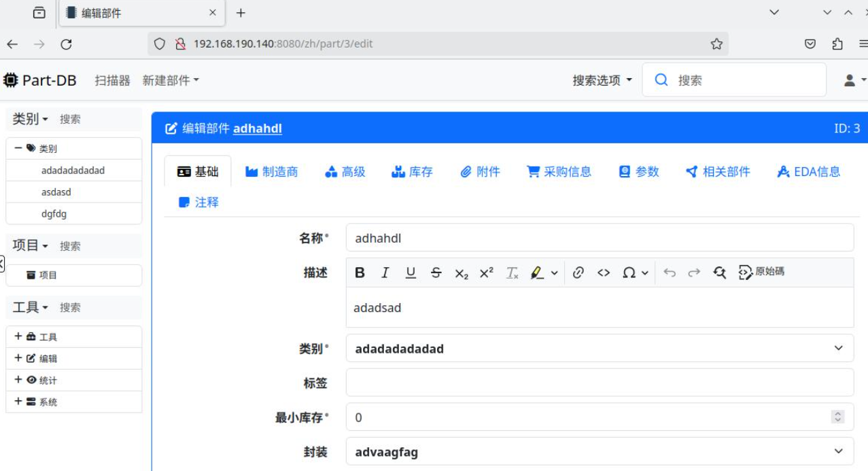This screenshot has width=868, height=471.
Task: Click the undo arrow in editor
Action: 670,273
